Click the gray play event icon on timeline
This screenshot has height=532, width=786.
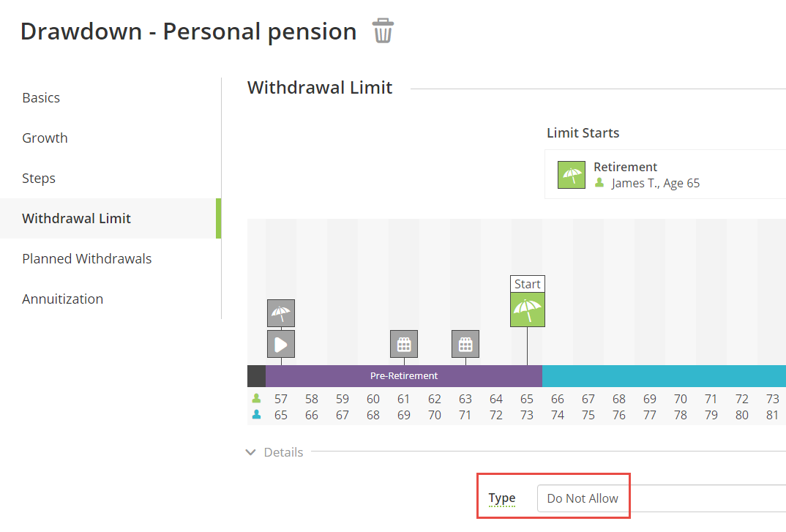pos(281,344)
